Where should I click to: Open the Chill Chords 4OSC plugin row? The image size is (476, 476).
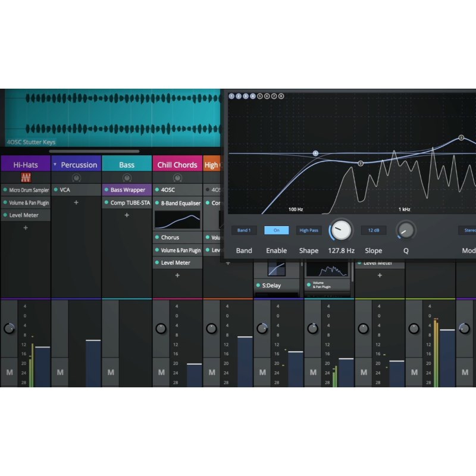tap(177, 190)
